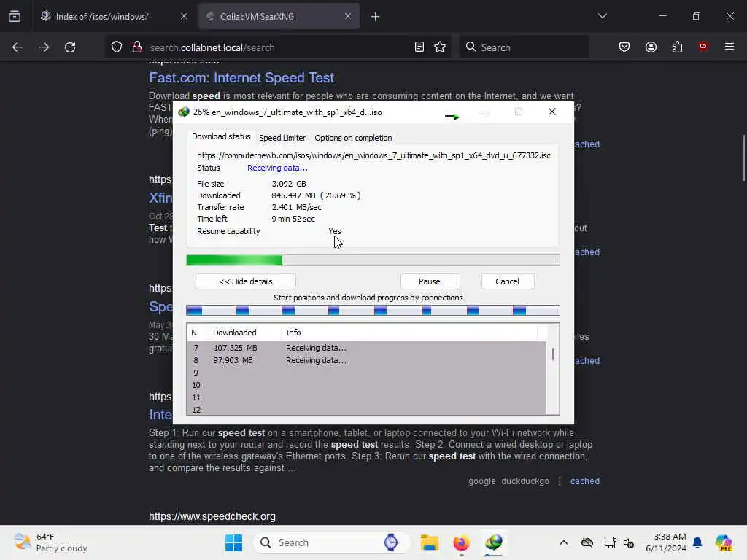747x560 pixels.
Task: Open Fast.com: Internet Speed Test result
Action: [x=241, y=77]
